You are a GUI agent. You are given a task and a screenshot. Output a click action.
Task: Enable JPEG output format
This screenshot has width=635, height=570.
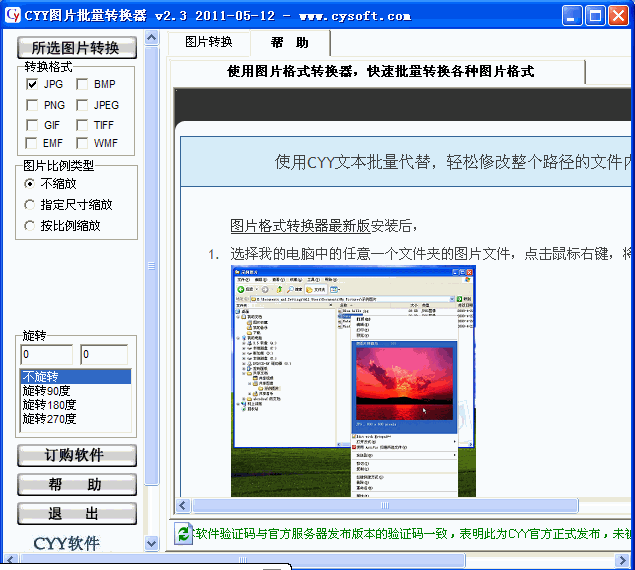tap(82, 105)
